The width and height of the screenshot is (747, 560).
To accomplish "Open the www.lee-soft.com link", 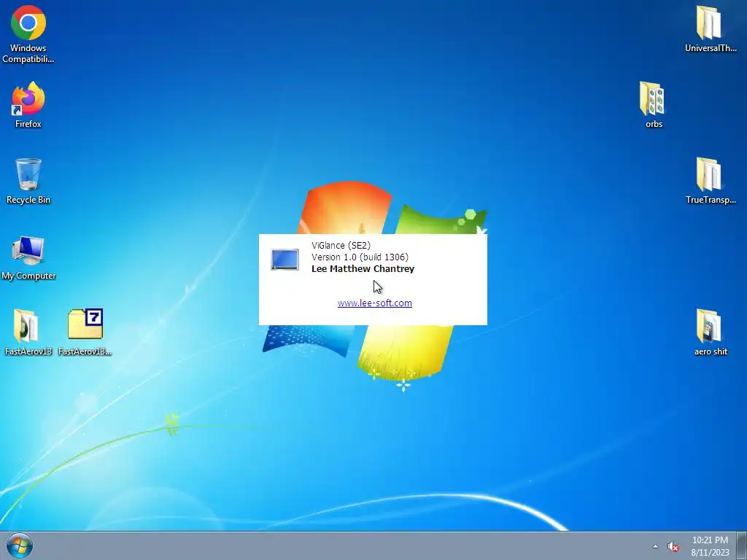I will 375,303.
